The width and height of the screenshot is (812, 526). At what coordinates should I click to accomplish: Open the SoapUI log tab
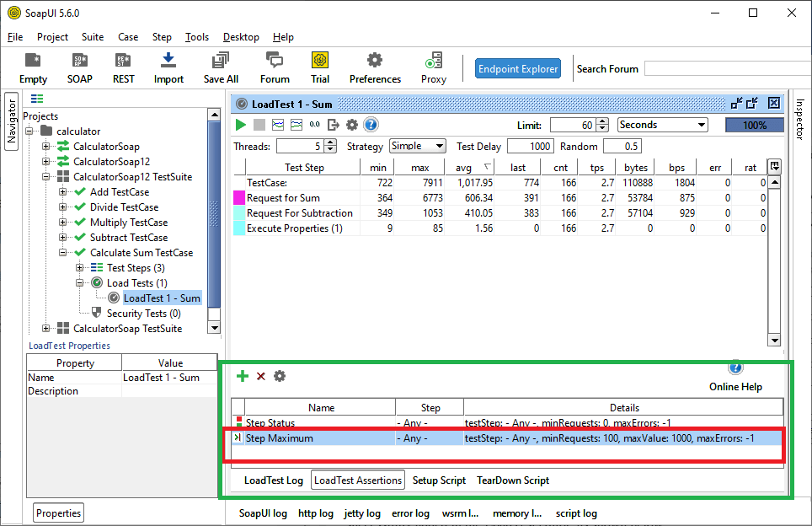263,513
